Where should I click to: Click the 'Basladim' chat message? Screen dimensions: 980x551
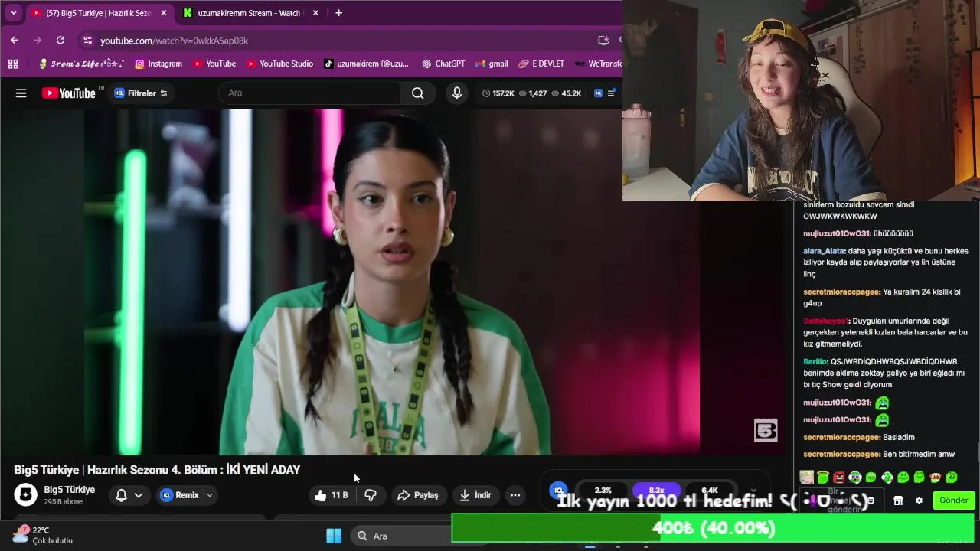[899, 437]
